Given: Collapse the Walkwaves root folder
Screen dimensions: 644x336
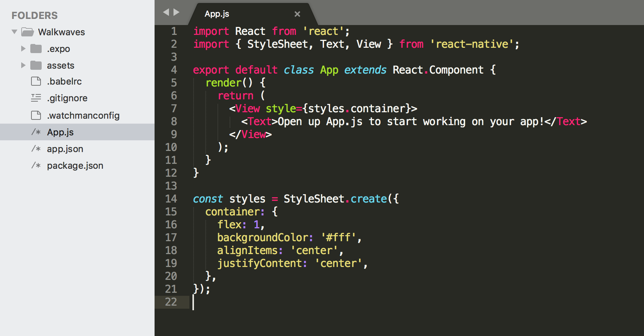Looking at the screenshot, I should coord(14,32).
